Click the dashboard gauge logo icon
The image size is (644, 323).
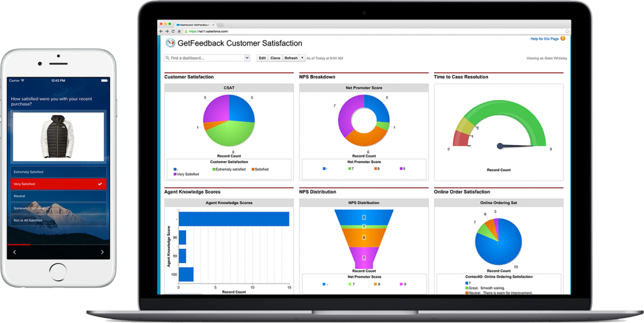(x=170, y=43)
